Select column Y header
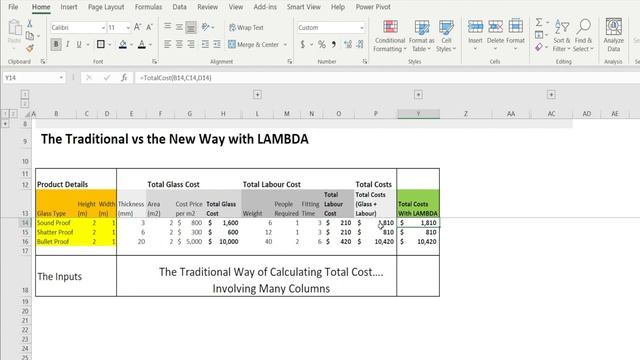This screenshot has height=360, width=640. (x=418, y=114)
